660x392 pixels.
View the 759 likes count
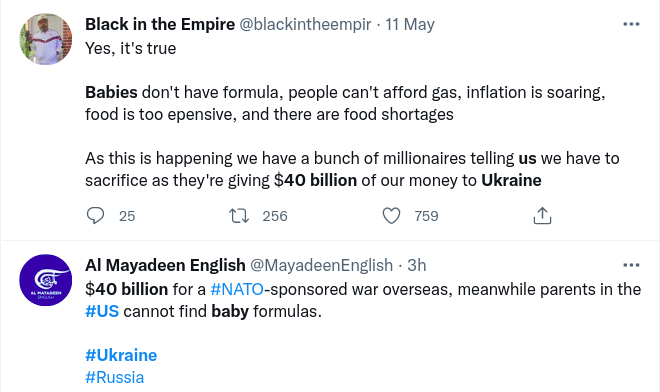pyautogui.click(x=426, y=216)
